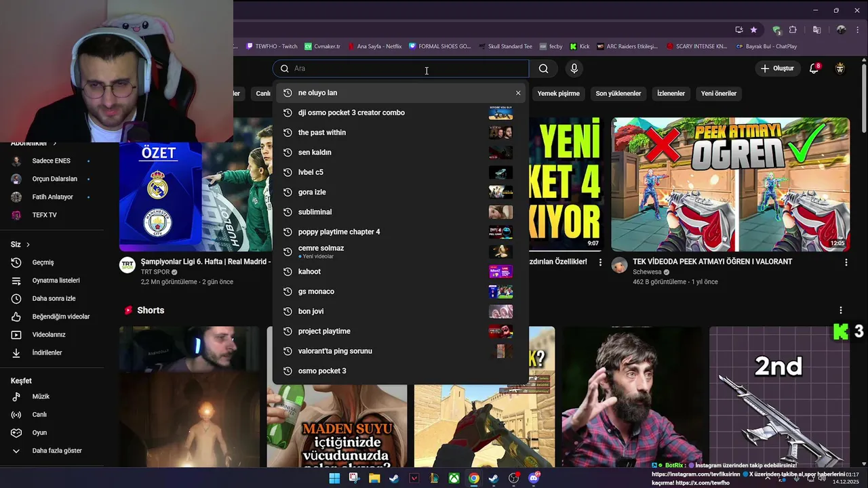Open Chrome extensions puzzle icon
This screenshot has height=488, width=868.
pyautogui.click(x=792, y=30)
